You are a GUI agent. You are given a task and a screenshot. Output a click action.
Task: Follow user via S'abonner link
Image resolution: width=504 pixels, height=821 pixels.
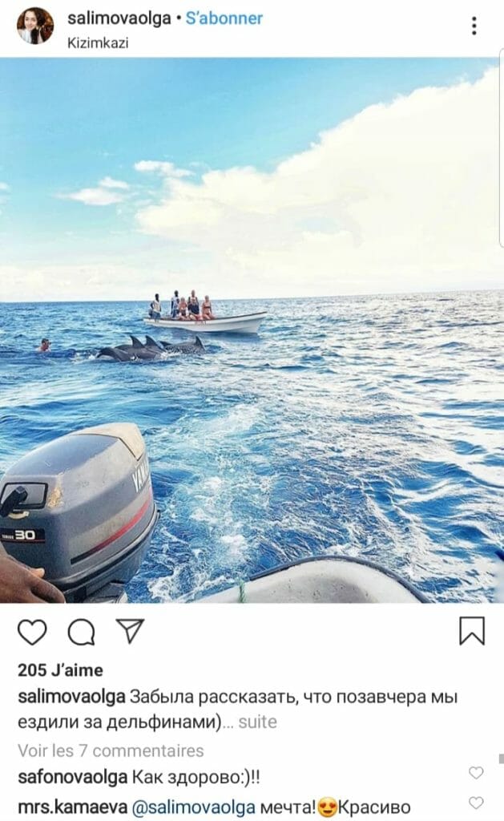(x=224, y=18)
